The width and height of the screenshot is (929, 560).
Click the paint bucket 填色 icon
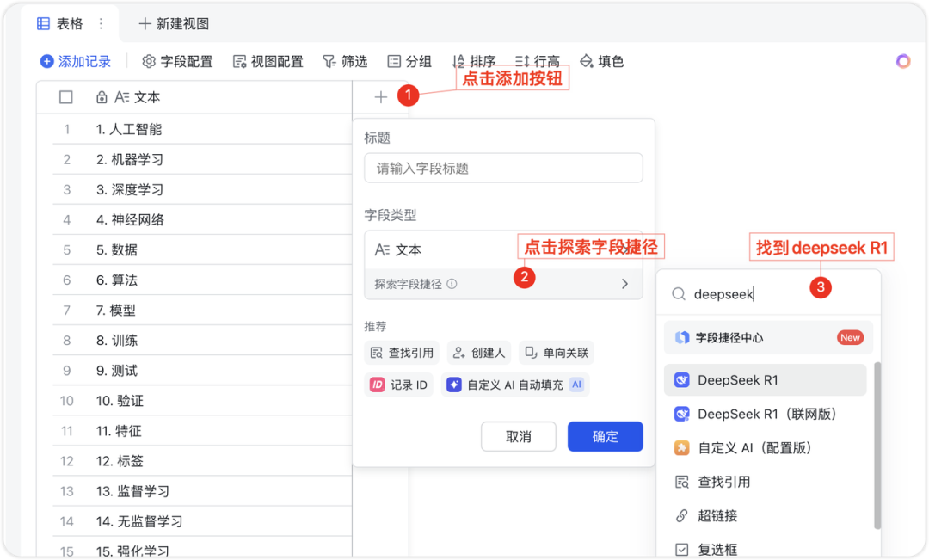(586, 61)
